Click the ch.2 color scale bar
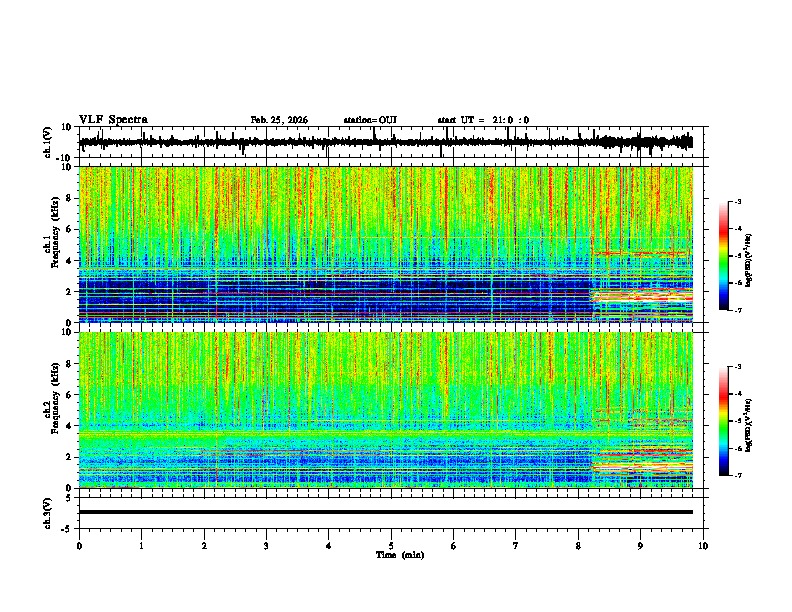 coord(724,421)
